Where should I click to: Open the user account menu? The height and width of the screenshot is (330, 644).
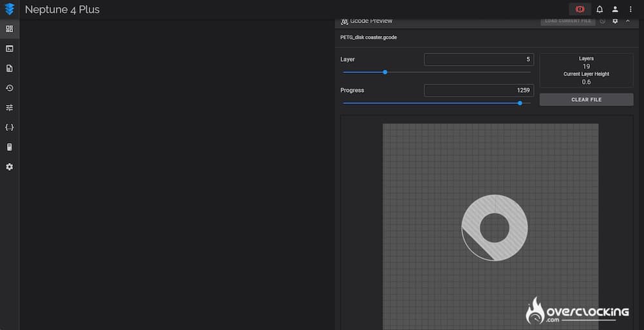[x=615, y=10]
